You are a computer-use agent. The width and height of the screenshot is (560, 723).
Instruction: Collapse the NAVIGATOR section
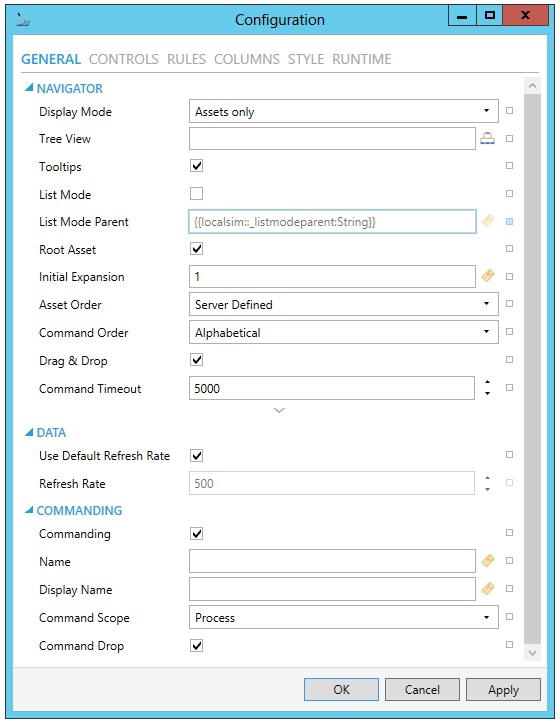click(x=29, y=88)
